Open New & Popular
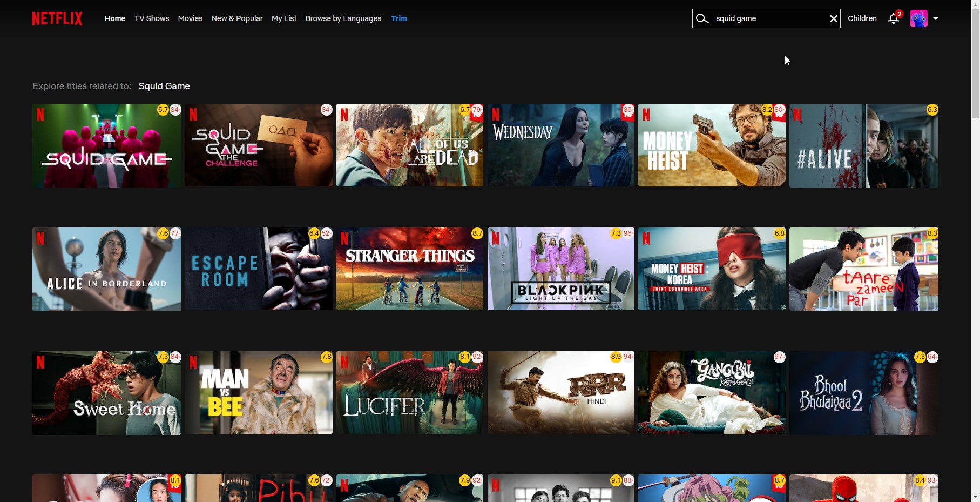The height and width of the screenshot is (502, 980). [x=237, y=18]
